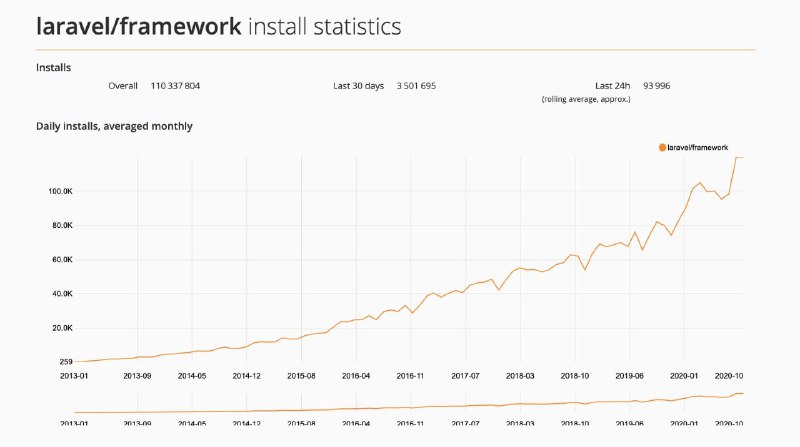
Task: Click the 2016-04 x-axis label on main chart
Action: click(356, 376)
